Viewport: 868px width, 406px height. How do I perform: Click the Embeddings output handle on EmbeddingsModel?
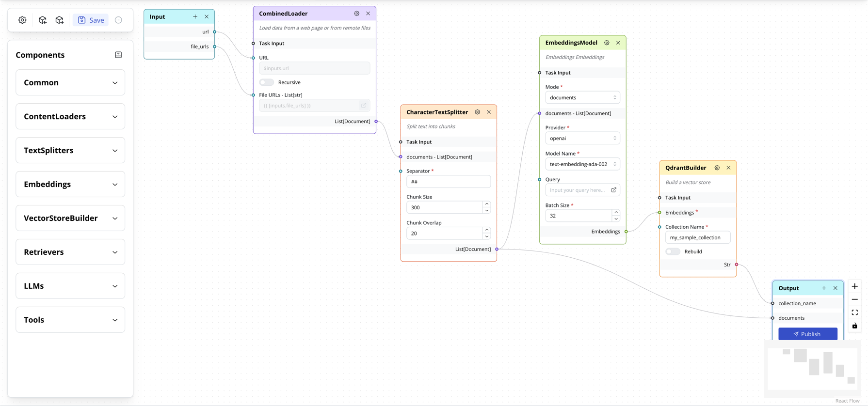point(626,232)
